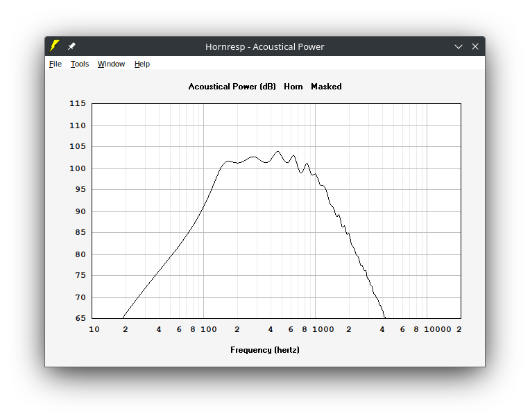This screenshot has width=530, height=420.
Task: Click the 10 Hz x-axis label
Action: pos(94,329)
